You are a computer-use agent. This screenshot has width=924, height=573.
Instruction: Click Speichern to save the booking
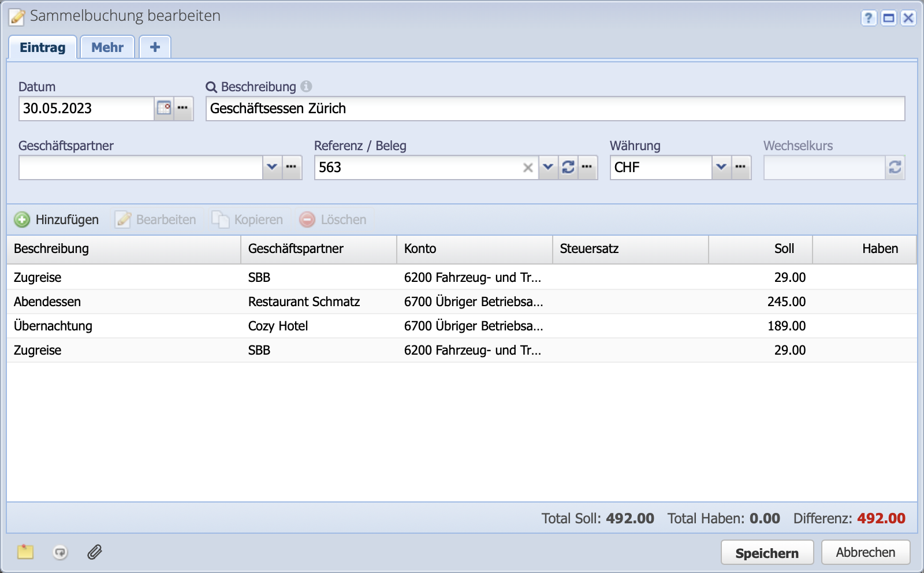pyautogui.click(x=766, y=553)
